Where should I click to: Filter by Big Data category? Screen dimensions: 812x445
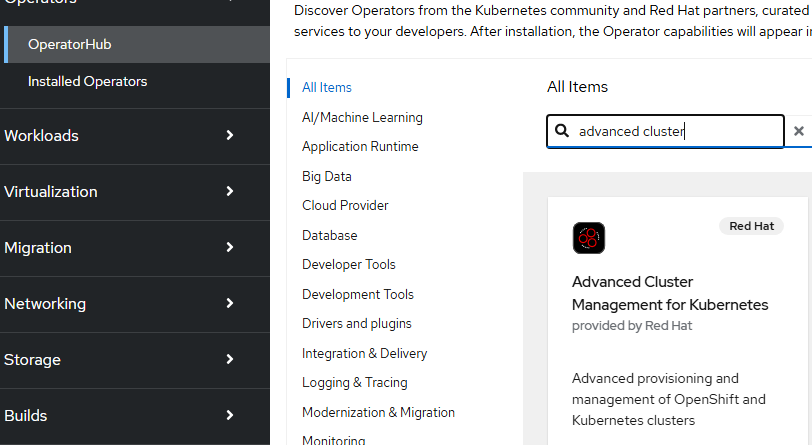click(x=327, y=177)
